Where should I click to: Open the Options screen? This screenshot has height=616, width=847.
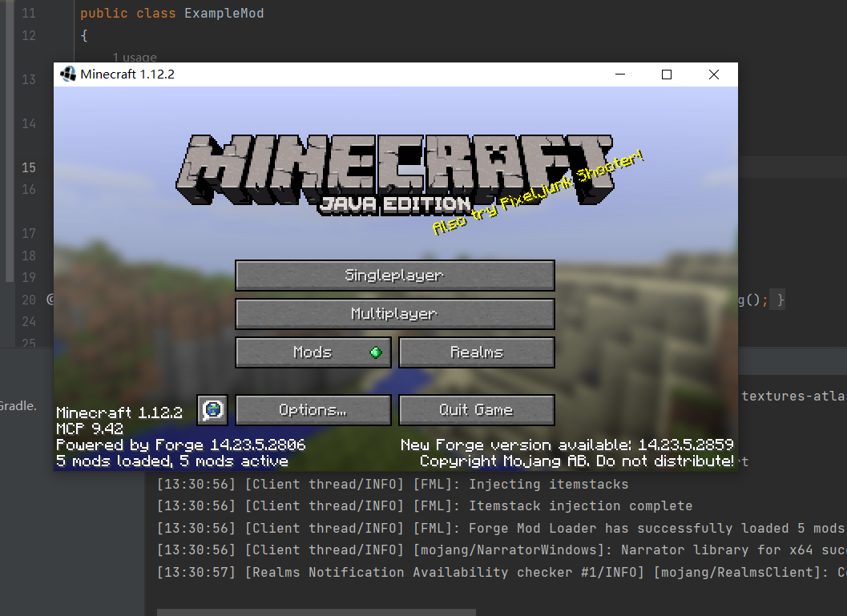313,410
